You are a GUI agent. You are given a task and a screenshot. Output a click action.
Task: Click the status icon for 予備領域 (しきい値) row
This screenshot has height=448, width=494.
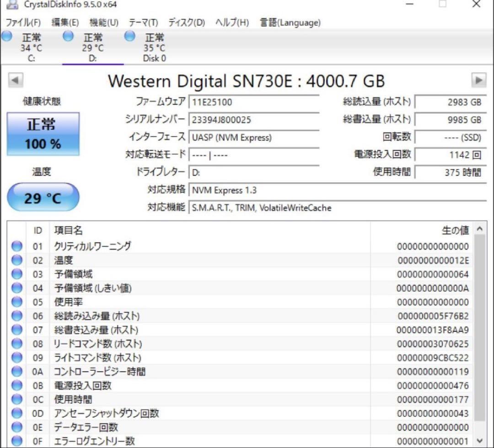pyautogui.click(x=17, y=288)
